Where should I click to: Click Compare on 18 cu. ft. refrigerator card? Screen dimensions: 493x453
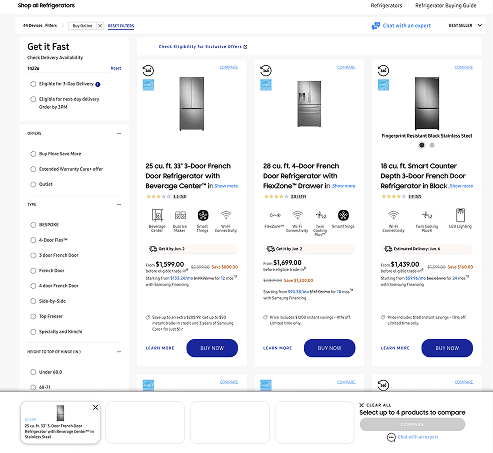point(464,67)
